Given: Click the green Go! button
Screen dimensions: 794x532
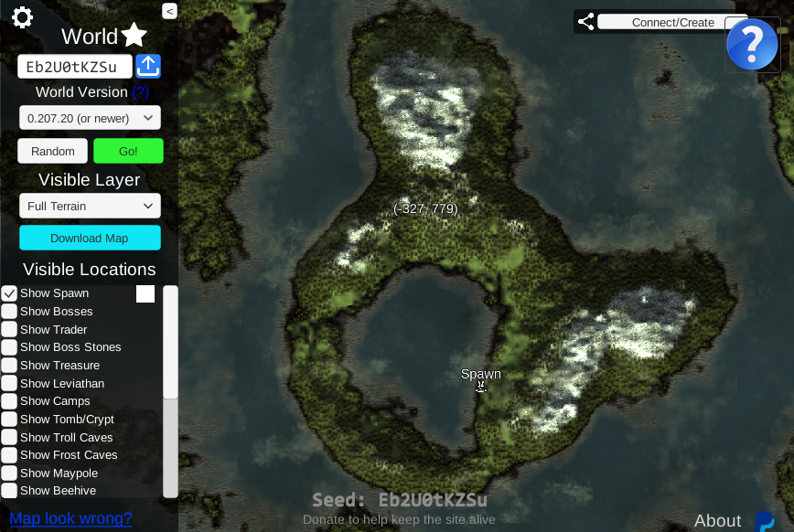Looking at the screenshot, I should click(129, 151).
